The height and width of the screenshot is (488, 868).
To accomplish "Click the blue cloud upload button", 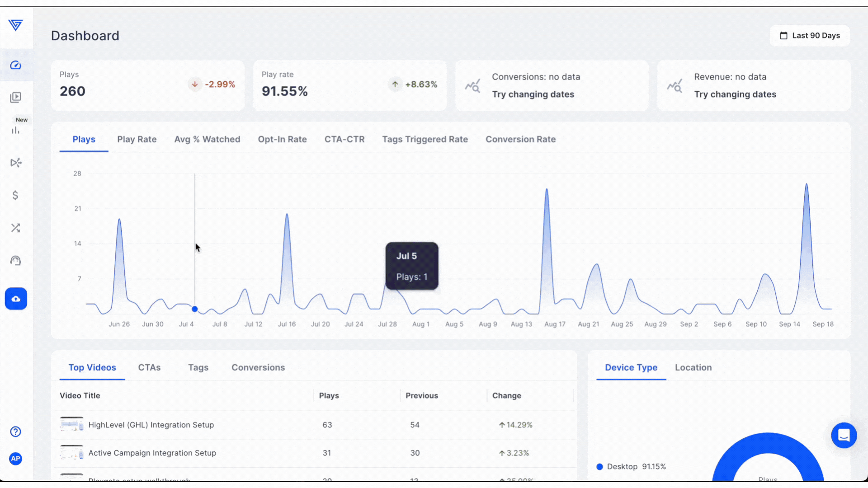I will point(16,299).
